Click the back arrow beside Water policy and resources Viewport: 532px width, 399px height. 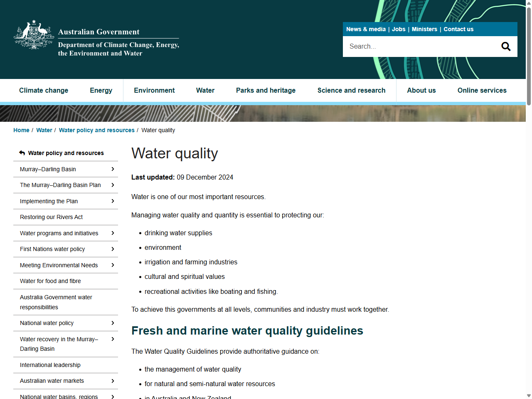pyautogui.click(x=22, y=153)
